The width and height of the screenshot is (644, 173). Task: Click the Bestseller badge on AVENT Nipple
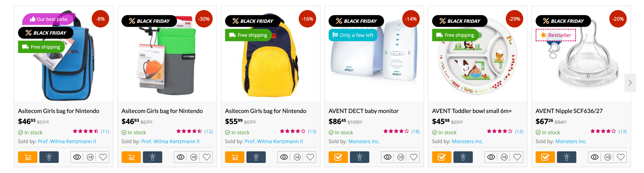point(556,35)
